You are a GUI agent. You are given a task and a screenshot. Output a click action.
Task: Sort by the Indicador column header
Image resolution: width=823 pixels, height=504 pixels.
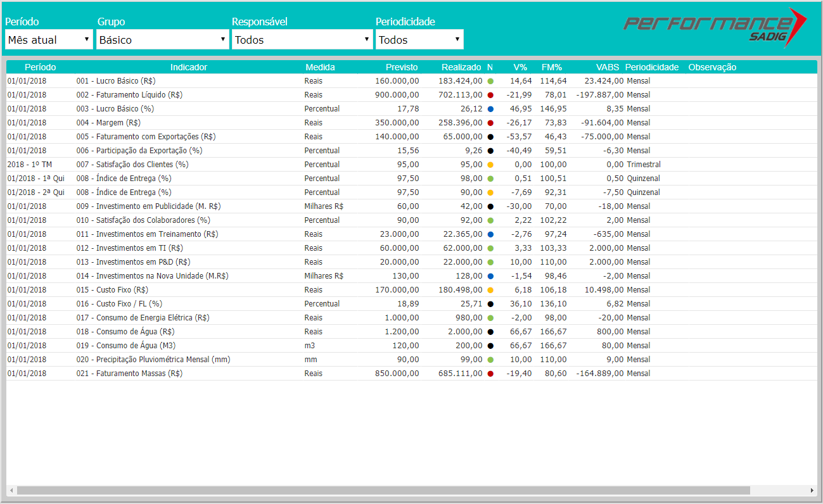(188, 67)
